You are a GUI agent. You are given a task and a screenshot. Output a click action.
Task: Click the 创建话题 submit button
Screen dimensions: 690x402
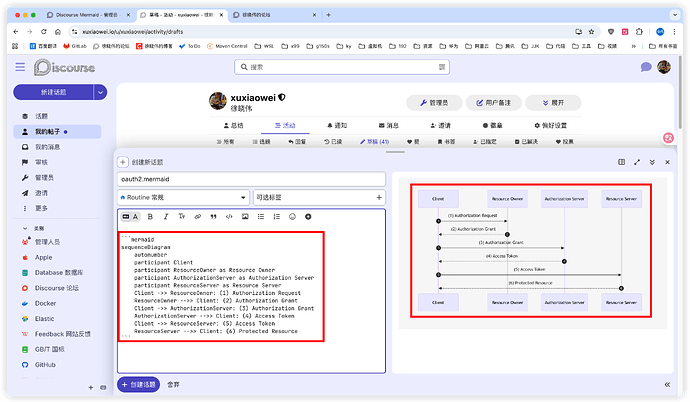coord(138,384)
